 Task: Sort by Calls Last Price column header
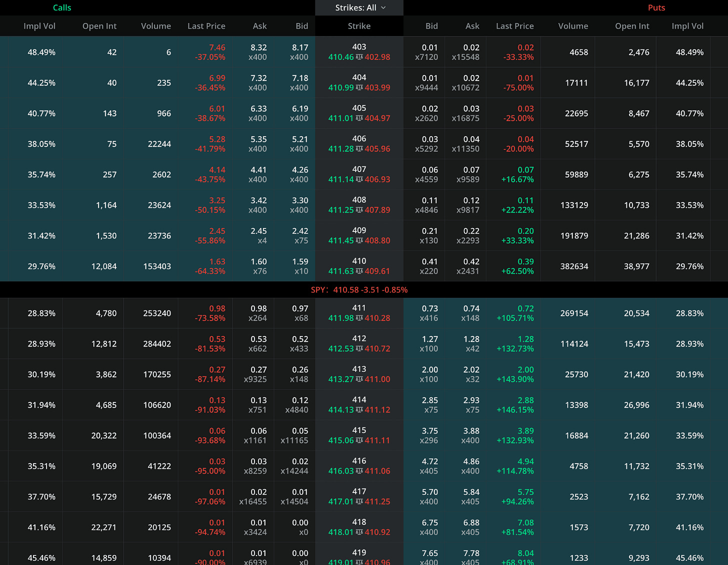coord(206,26)
